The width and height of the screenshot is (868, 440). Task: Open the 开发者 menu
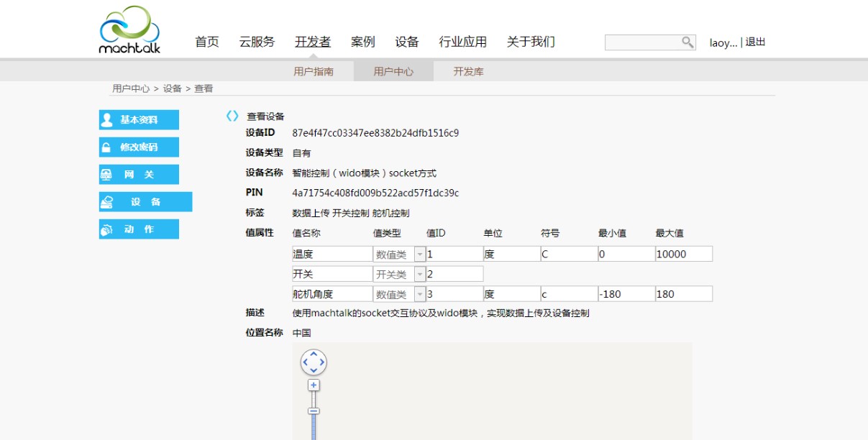tap(313, 42)
